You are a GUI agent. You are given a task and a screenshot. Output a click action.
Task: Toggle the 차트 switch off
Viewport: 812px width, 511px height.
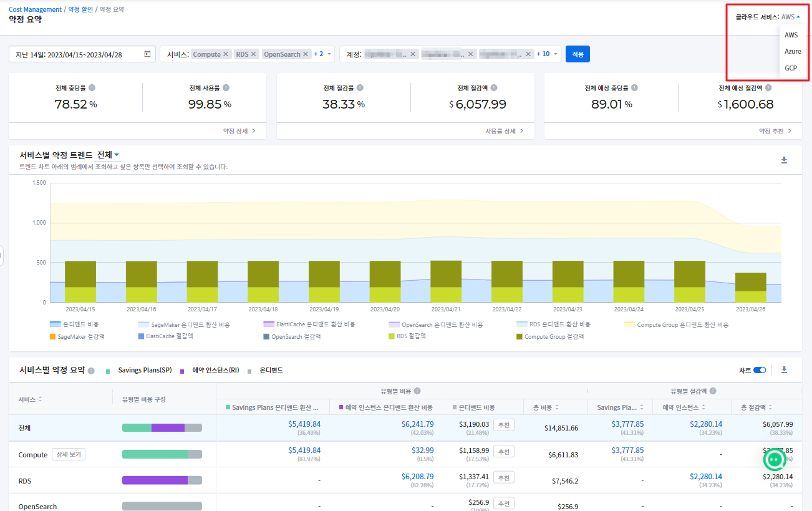759,370
